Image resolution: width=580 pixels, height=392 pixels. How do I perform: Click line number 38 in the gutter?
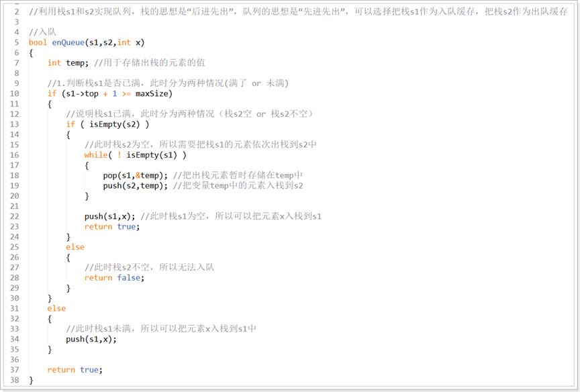click(13, 380)
